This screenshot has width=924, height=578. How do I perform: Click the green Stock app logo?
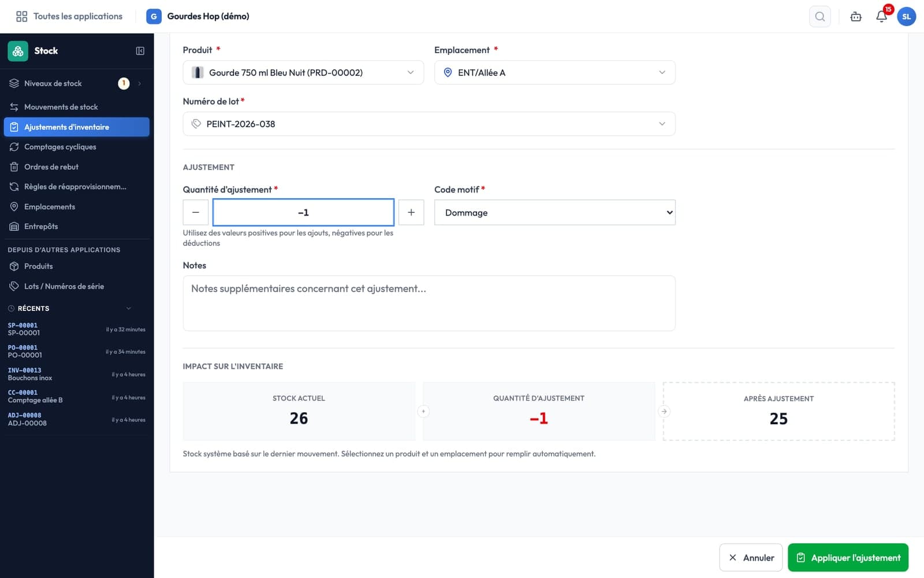(18, 51)
